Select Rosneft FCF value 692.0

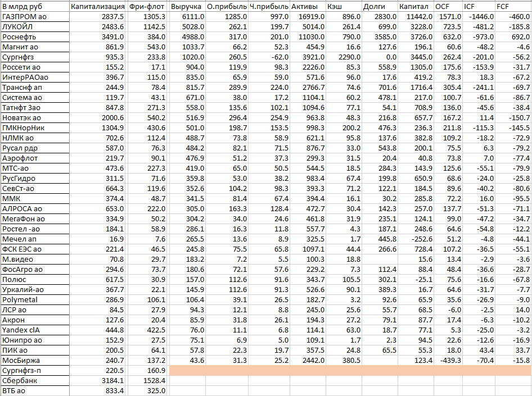click(513, 37)
